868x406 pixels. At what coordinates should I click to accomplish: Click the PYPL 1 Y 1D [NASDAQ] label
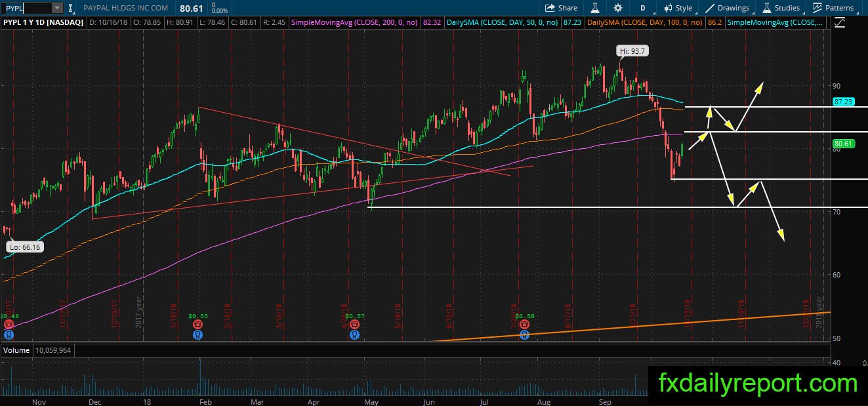click(x=43, y=23)
